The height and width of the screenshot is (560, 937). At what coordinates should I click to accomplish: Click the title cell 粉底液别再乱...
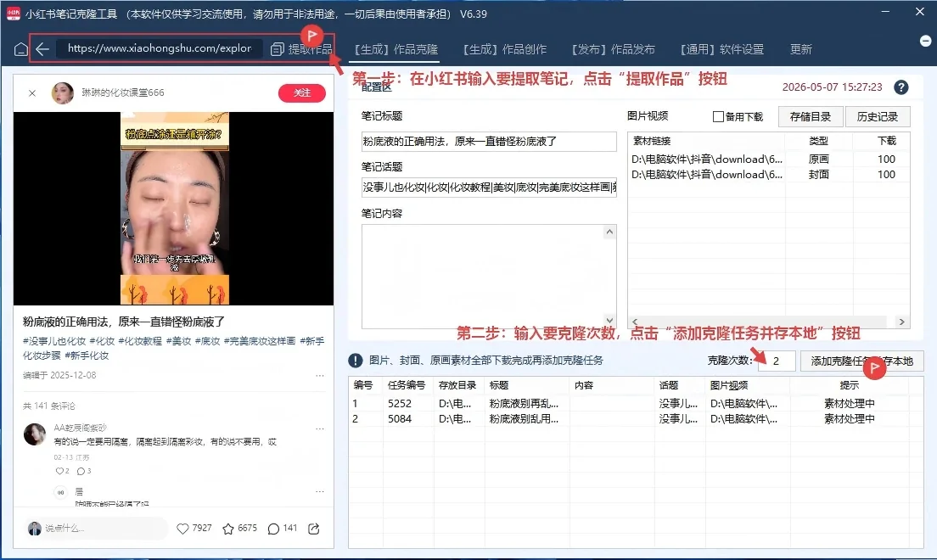(524, 403)
